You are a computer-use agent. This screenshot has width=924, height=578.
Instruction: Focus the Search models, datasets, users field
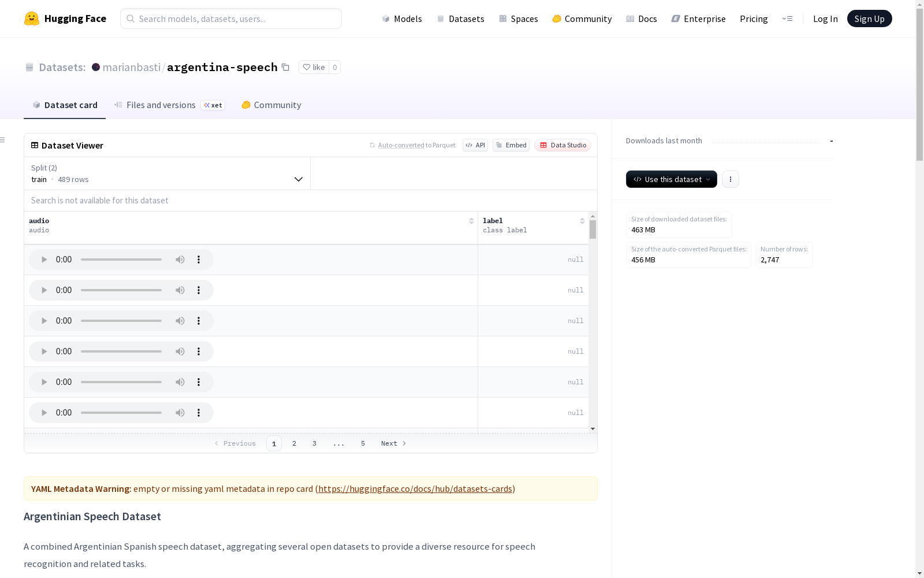[231, 18]
